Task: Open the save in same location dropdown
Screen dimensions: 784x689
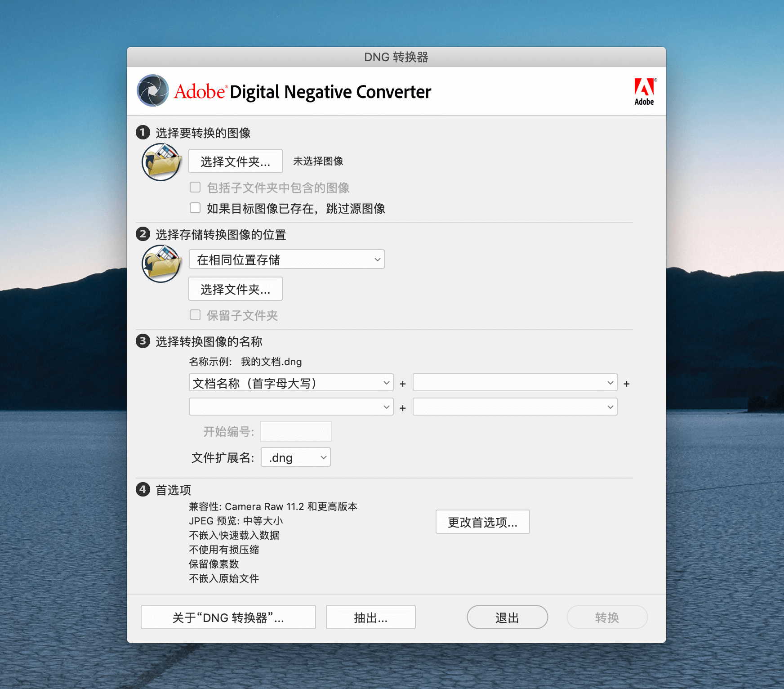Action: 287,259
